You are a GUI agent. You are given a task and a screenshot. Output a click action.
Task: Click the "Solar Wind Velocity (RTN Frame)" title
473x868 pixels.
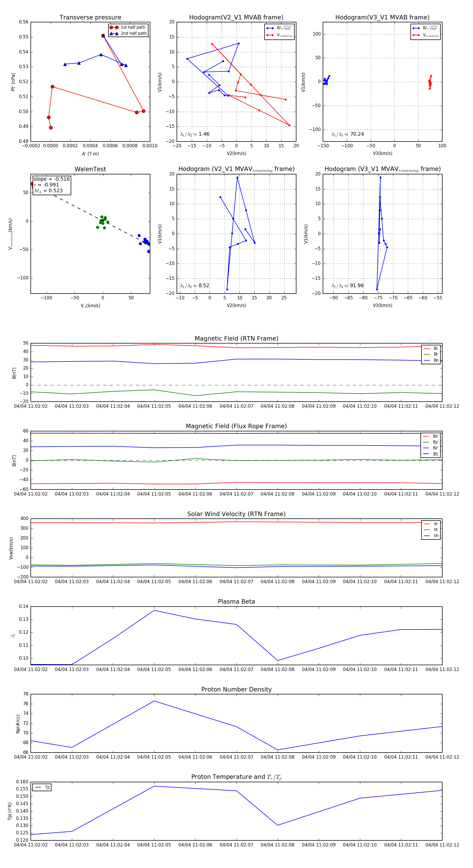tap(236, 514)
